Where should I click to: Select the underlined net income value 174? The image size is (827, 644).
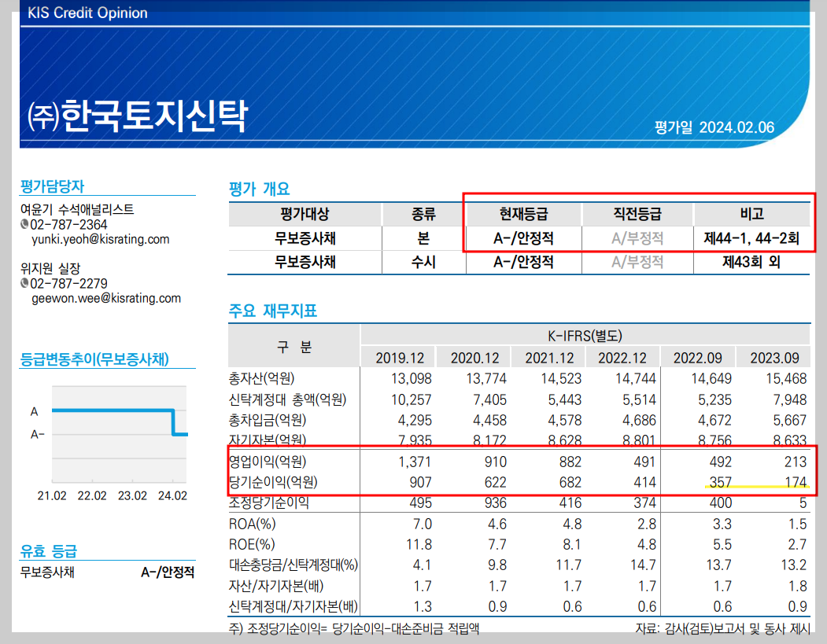click(796, 482)
